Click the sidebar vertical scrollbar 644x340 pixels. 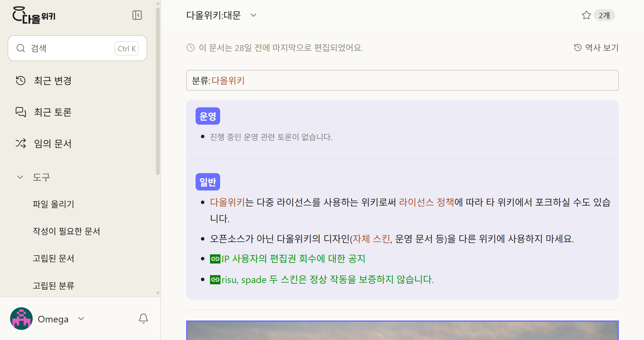coord(158,91)
